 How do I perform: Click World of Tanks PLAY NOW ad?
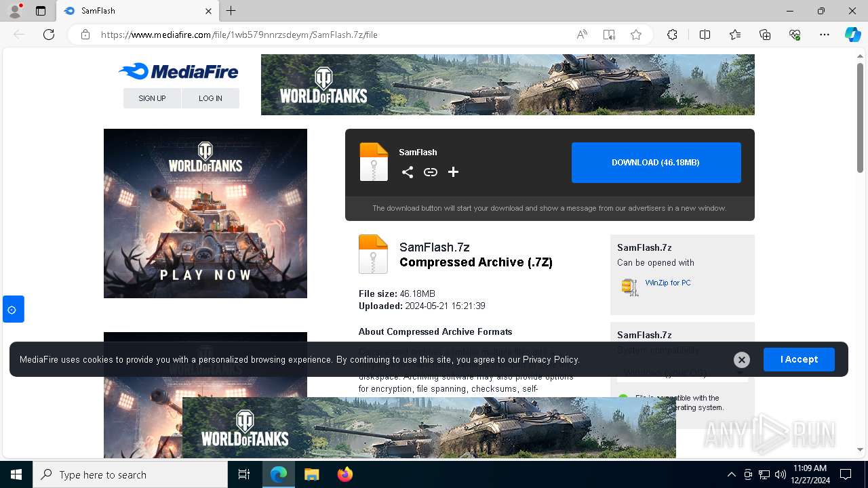pos(205,213)
